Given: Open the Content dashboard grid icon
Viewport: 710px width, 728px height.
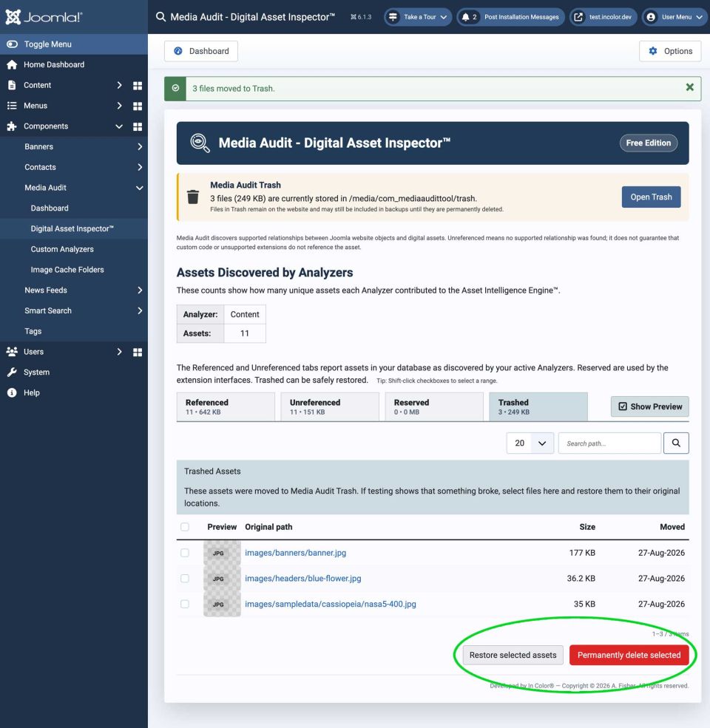Looking at the screenshot, I should pyautogui.click(x=138, y=86).
